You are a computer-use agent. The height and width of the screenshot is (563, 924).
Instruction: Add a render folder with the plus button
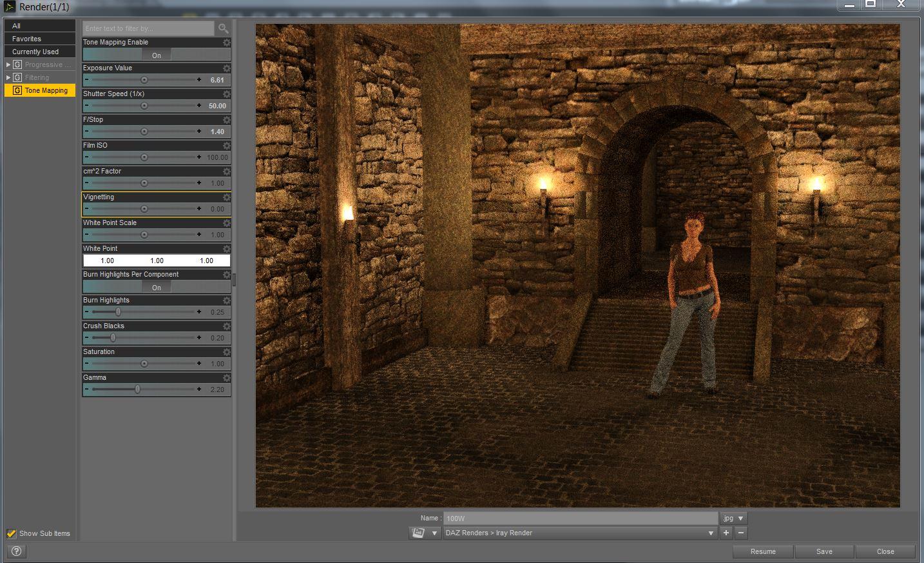726,533
